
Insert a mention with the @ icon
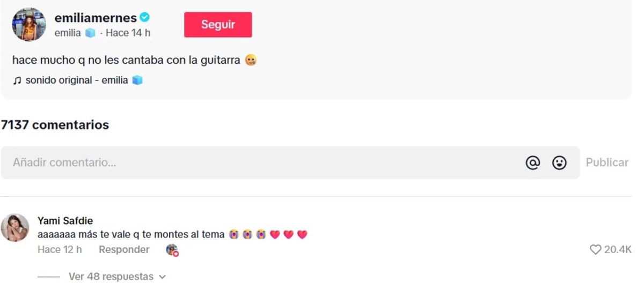(532, 162)
